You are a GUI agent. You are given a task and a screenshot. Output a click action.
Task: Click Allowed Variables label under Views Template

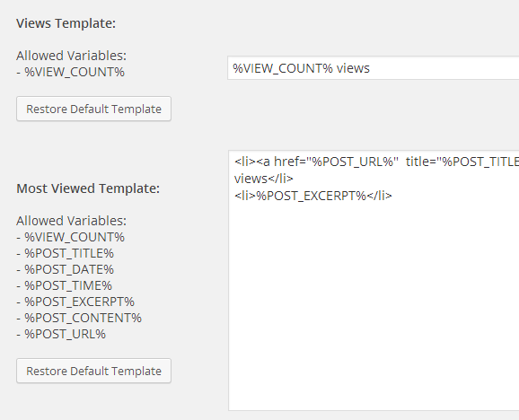point(71,56)
